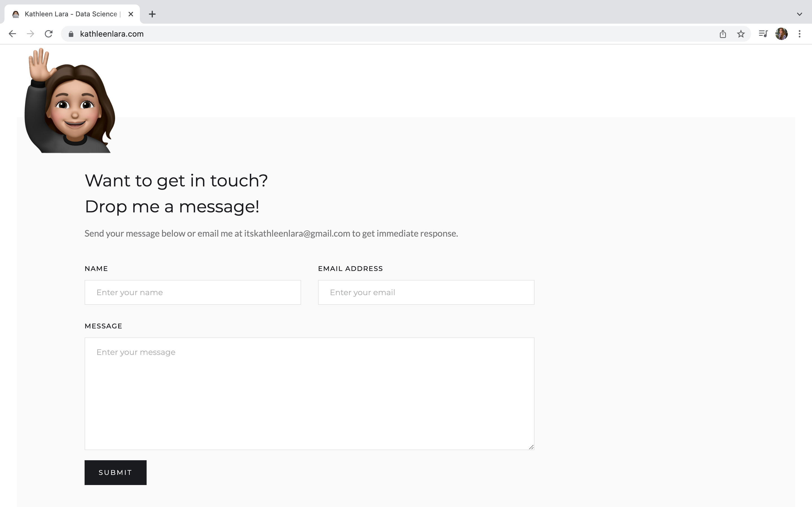Focus the Email Address field
The image size is (812, 507).
426,292
